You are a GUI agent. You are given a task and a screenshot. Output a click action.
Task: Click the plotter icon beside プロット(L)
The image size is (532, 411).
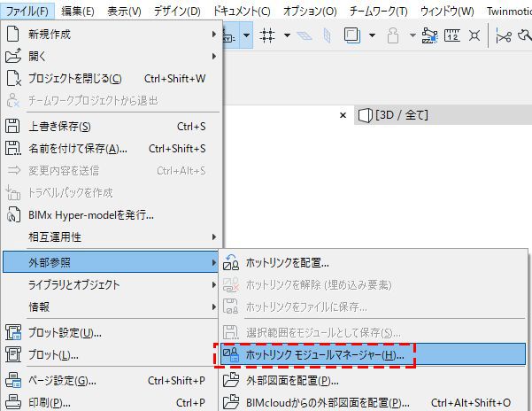pyautogui.click(x=13, y=354)
